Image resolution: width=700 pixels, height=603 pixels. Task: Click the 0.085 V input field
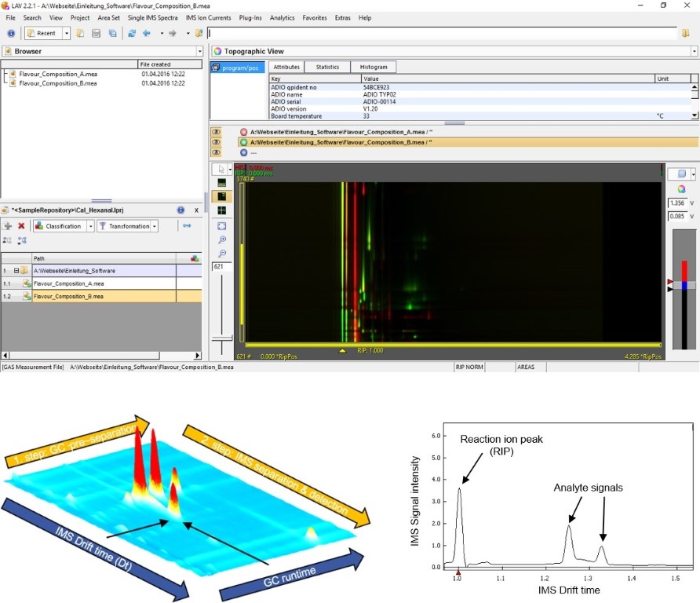pos(678,216)
